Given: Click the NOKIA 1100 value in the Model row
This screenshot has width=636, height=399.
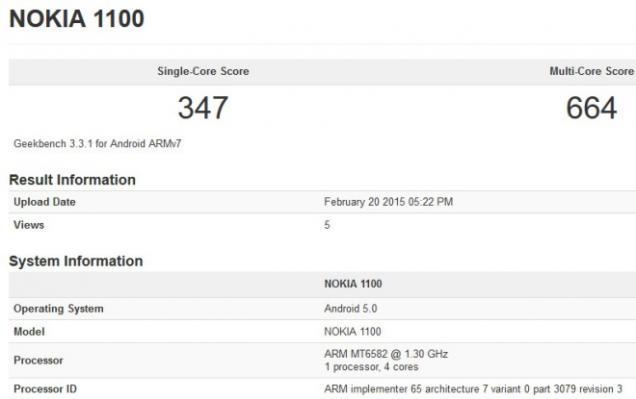Looking at the screenshot, I should pyautogui.click(x=353, y=332).
